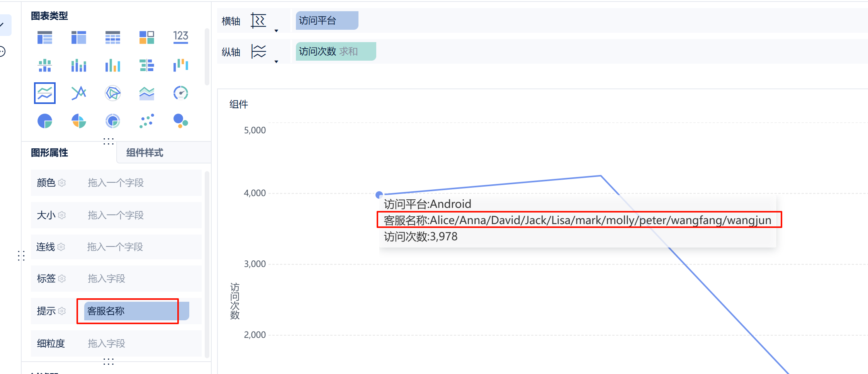This screenshot has height=374, width=868.
Task: Select the detail table chart type
Action: (113, 37)
